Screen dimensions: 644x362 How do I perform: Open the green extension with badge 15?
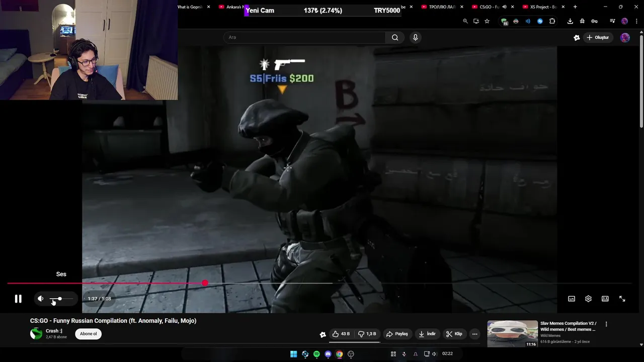504,22
